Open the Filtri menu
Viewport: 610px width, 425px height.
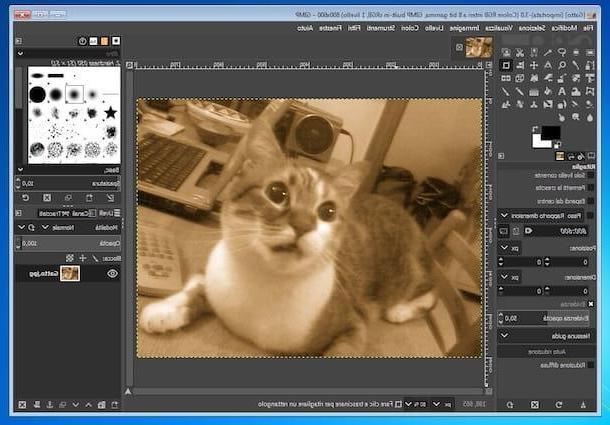coord(354,28)
